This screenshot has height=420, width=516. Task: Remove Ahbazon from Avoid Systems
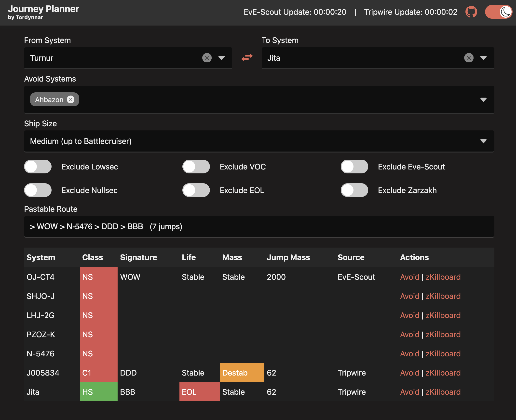click(71, 99)
